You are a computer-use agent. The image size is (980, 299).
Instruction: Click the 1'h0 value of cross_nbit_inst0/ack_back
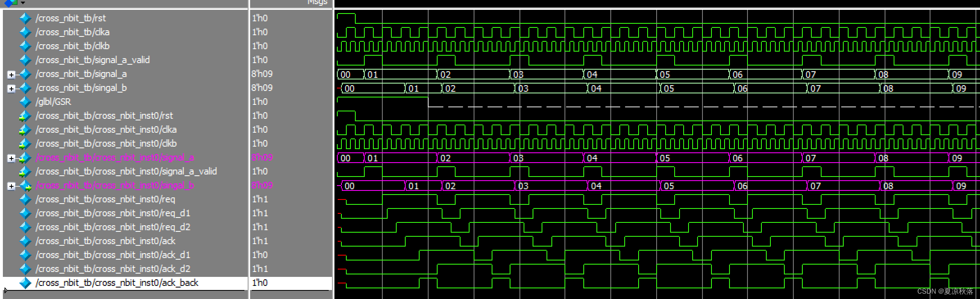click(260, 283)
